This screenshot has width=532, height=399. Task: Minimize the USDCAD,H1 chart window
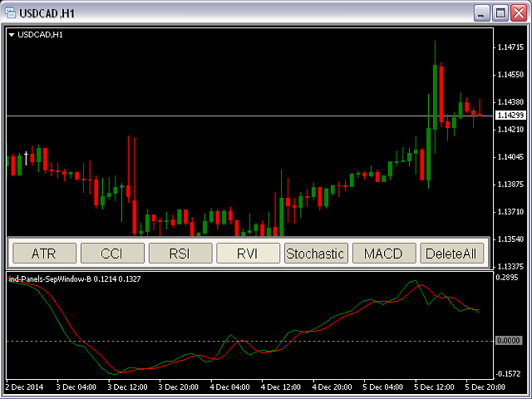click(482, 12)
